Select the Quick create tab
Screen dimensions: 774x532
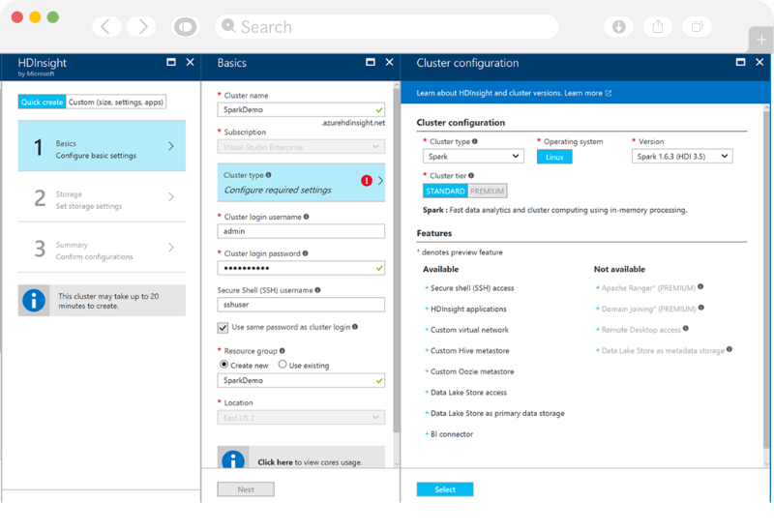click(x=42, y=102)
